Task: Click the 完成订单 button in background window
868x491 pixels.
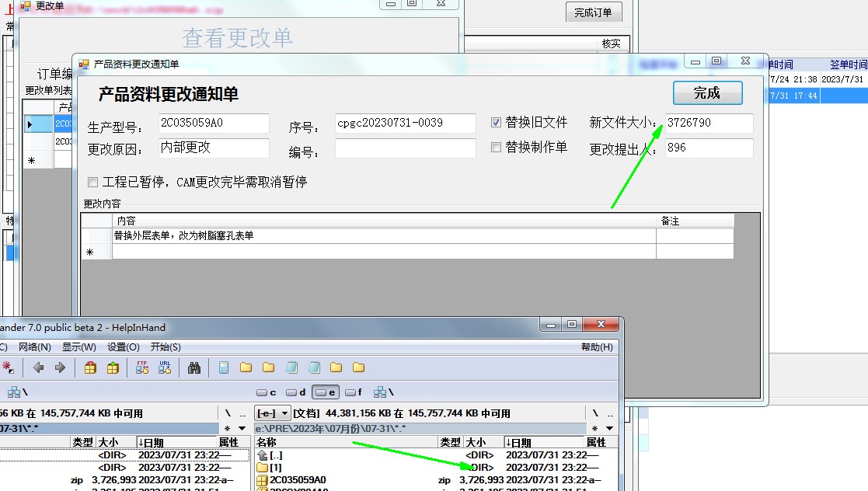Action: pos(594,12)
